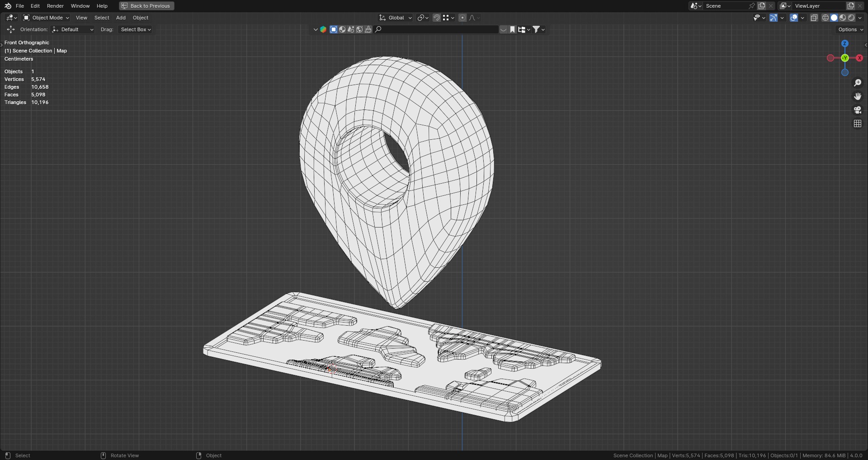Click the Blender logo icon
The width and height of the screenshot is (868, 460).
point(8,6)
